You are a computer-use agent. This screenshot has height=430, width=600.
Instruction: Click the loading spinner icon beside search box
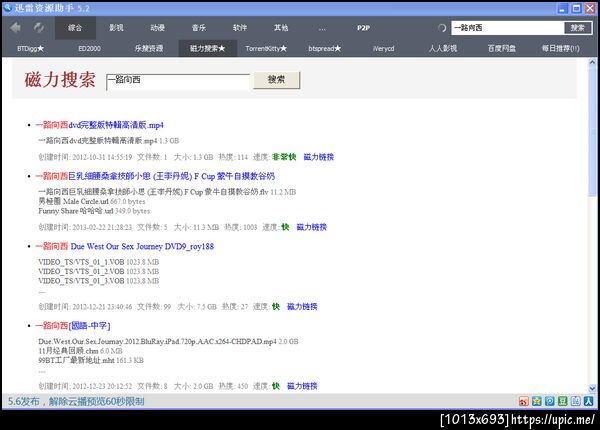pos(442,28)
